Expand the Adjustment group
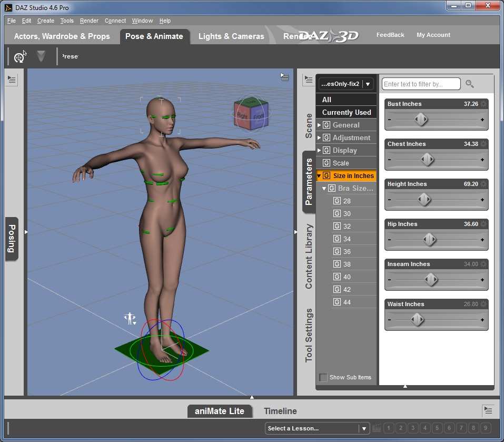 pos(319,137)
